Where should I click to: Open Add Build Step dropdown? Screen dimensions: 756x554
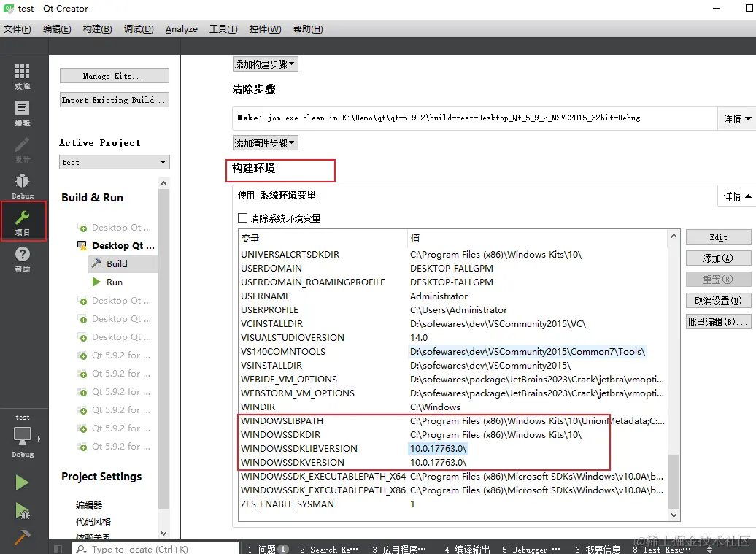(265, 64)
